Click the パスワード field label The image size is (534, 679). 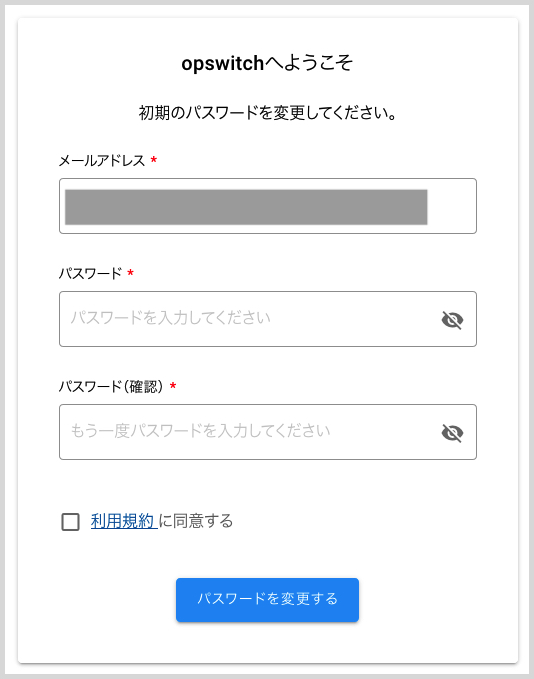click(91, 274)
